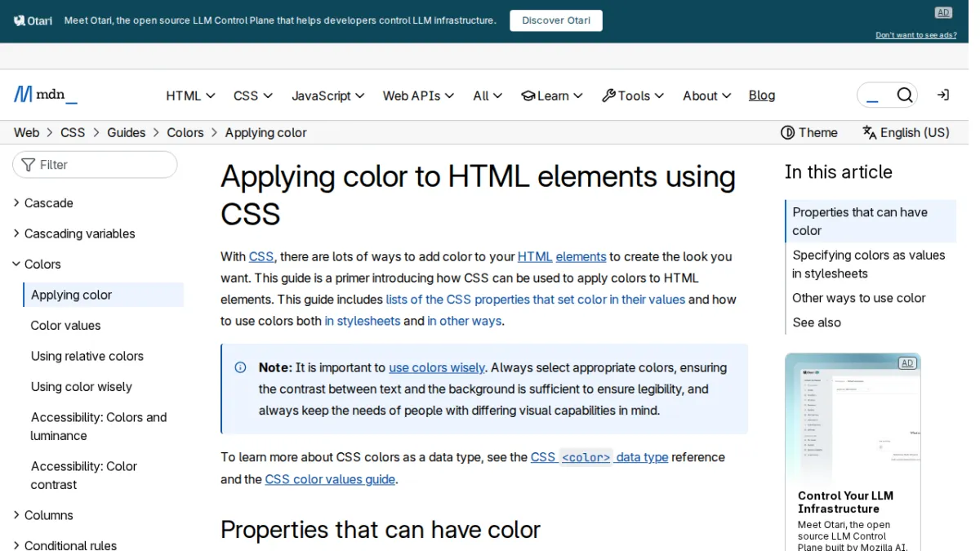Viewport: 980px width, 551px height.
Task: Open Using color wisely sidebar page
Action: pos(82,387)
